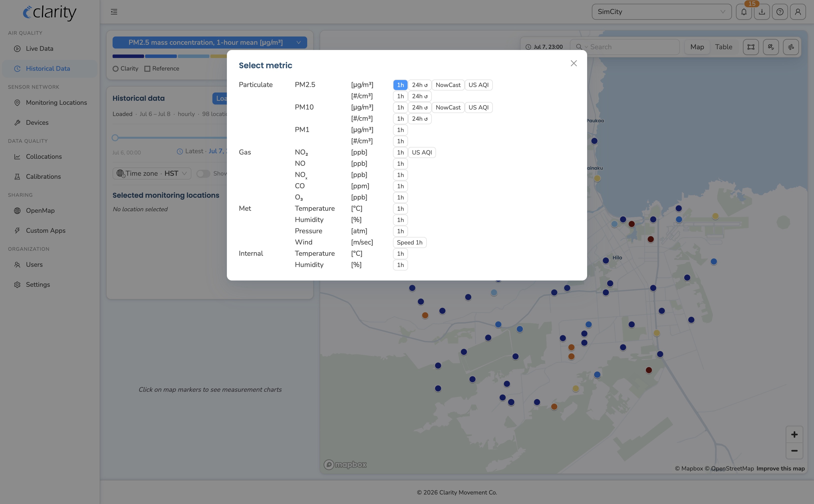This screenshot has width=814, height=504.
Task: Open the user account icon
Action: coord(798,12)
